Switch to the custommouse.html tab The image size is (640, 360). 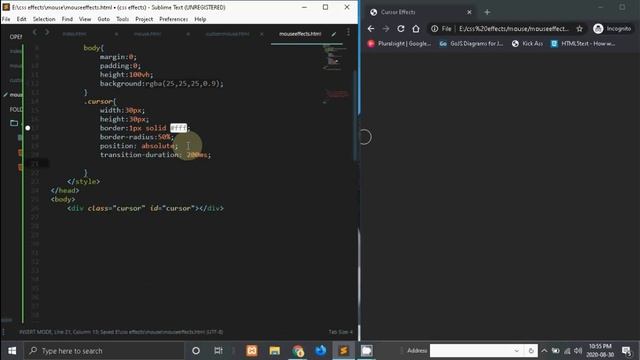coord(227,34)
